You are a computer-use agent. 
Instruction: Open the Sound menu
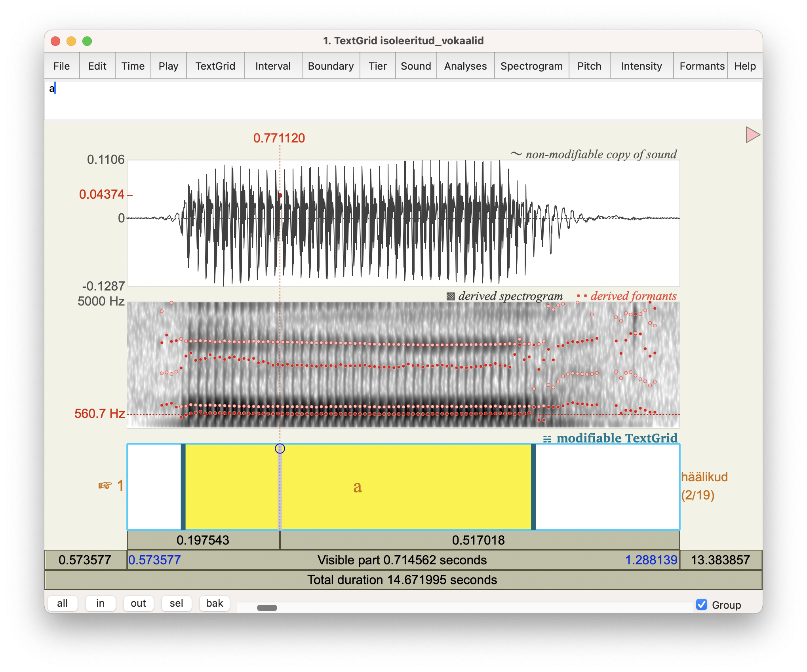[416, 66]
